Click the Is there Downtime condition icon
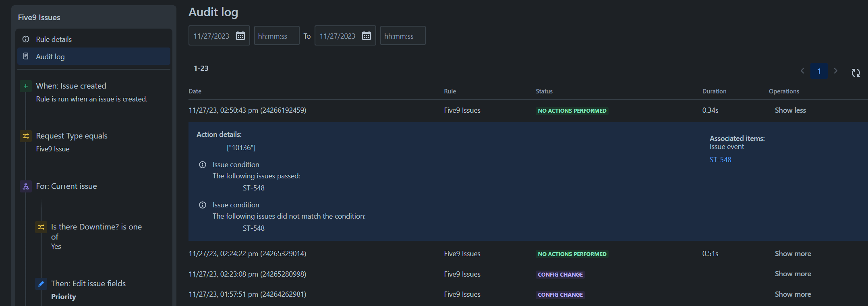Screen dimensions: 868x306 point(41,227)
